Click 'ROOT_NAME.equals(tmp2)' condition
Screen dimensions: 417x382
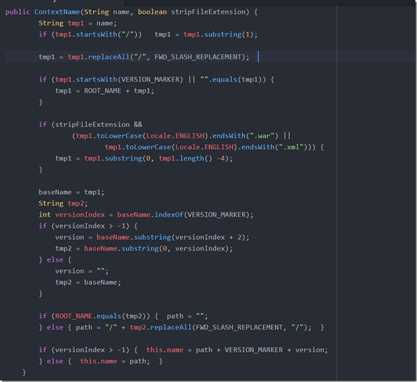pyautogui.click(x=101, y=316)
